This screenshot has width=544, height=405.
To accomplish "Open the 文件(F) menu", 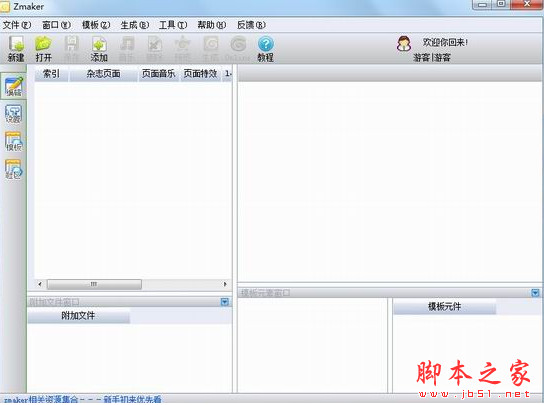I will (x=17, y=25).
